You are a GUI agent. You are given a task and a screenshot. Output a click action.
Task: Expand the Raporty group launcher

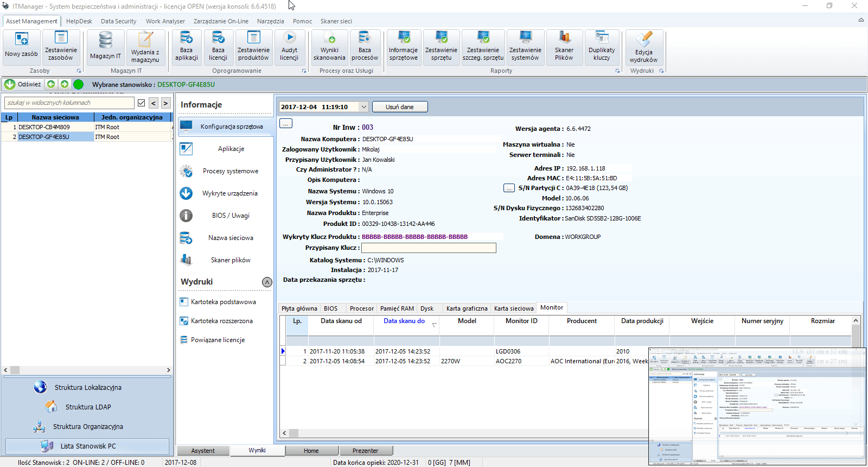[617, 71]
